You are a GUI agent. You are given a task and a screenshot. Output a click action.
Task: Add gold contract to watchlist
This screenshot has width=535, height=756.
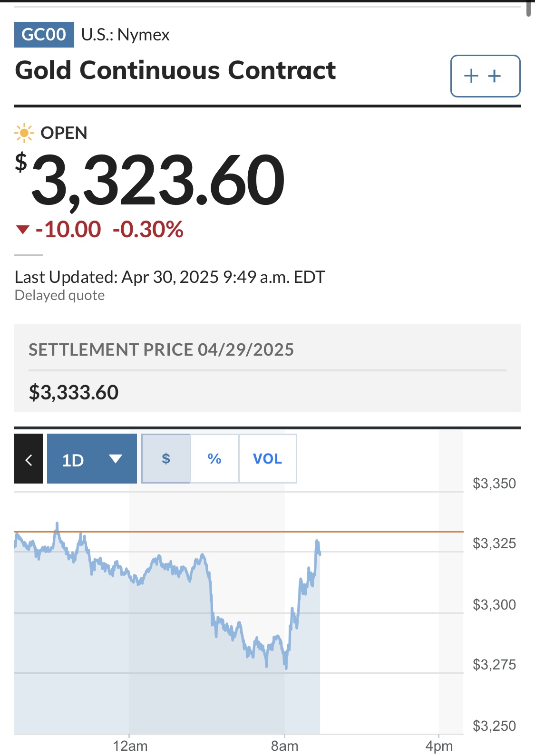click(x=485, y=76)
